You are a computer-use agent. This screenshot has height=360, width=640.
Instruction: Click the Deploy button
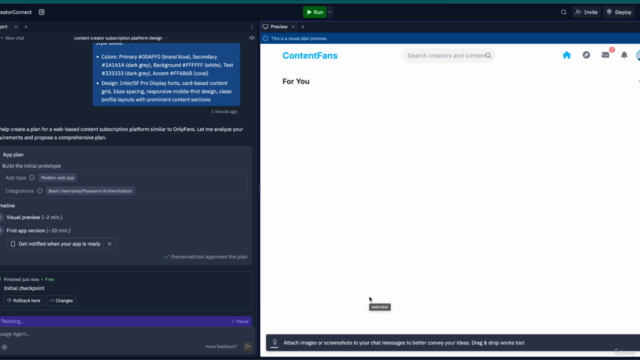click(x=619, y=12)
